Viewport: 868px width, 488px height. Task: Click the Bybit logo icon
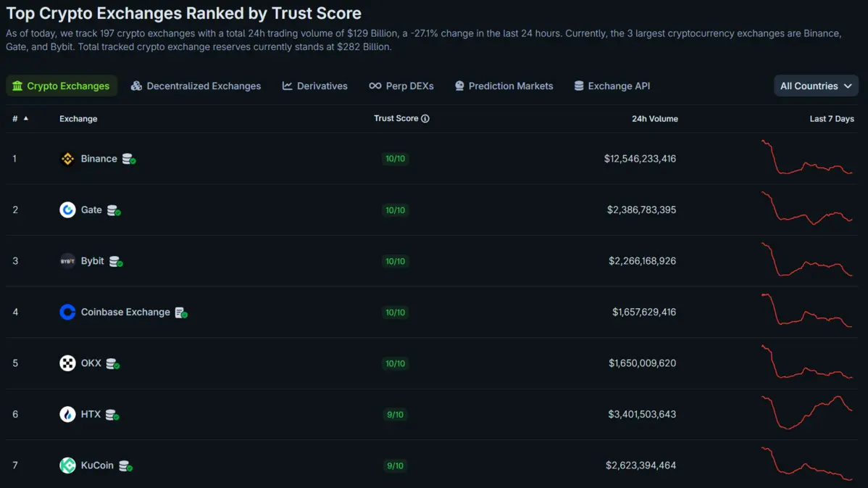point(67,261)
